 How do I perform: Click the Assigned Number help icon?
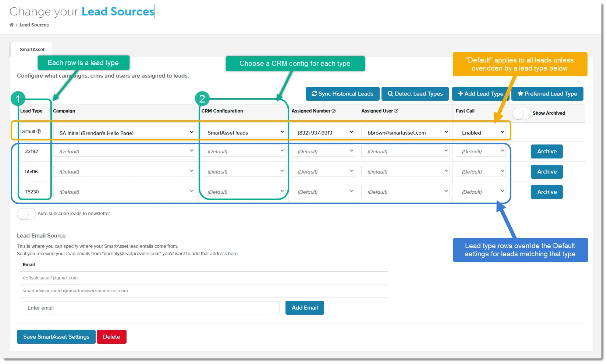334,111
